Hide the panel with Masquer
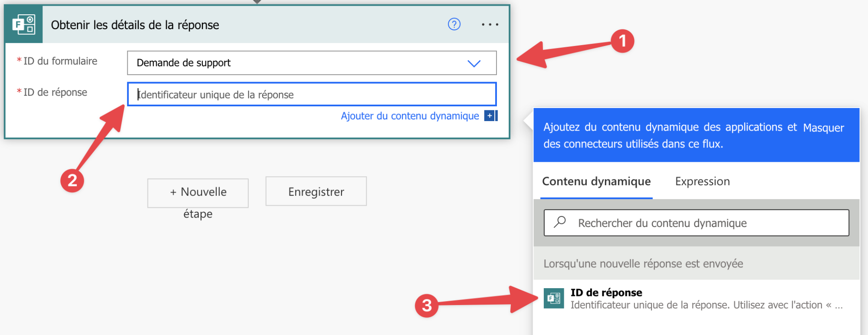This screenshot has height=335, width=868. coord(823,128)
